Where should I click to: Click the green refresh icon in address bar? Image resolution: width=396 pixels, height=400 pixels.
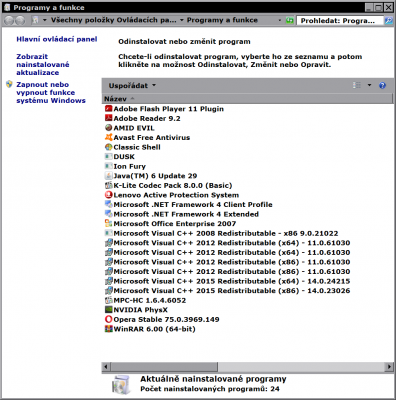click(290, 20)
